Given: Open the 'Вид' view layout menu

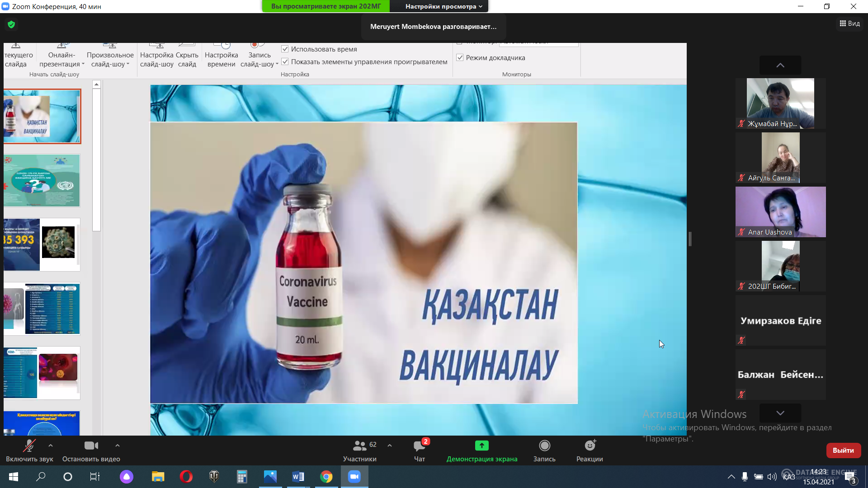Looking at the screenshot, I should (x=849, y=23).
